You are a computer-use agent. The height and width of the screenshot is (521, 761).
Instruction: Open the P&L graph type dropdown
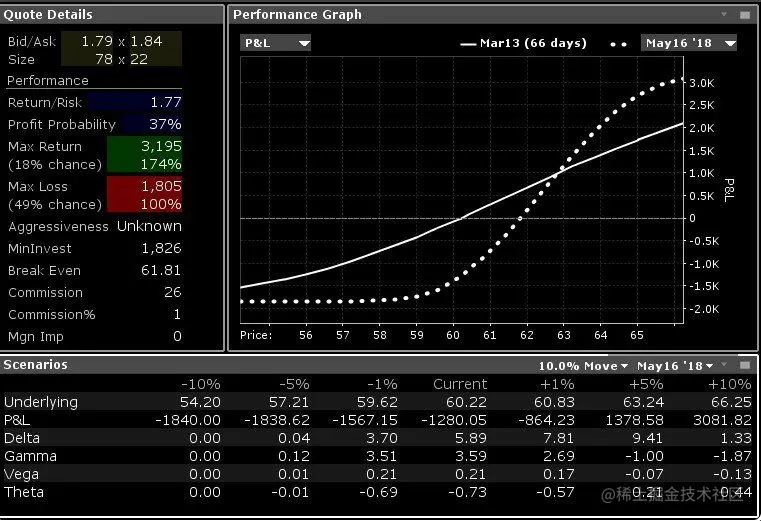click(x=275, y=43)
